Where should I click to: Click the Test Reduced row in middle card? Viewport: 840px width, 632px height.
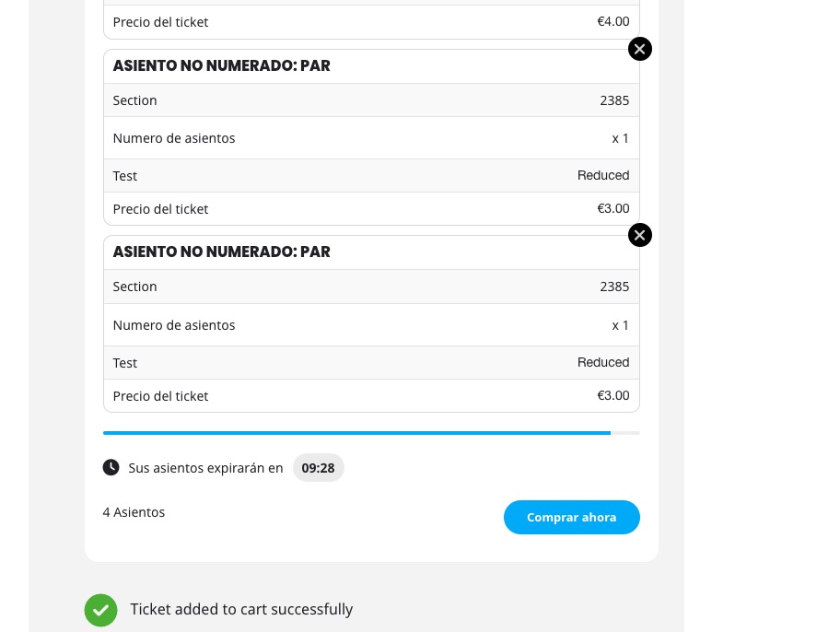pyautogui.click(x=371, y=175)
